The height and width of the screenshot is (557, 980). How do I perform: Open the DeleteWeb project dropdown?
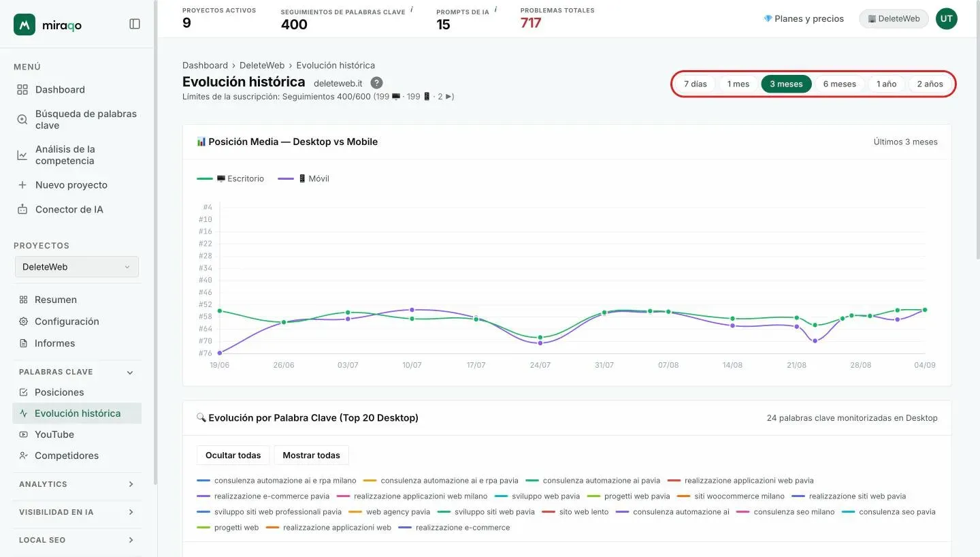[x=77, y=267]
